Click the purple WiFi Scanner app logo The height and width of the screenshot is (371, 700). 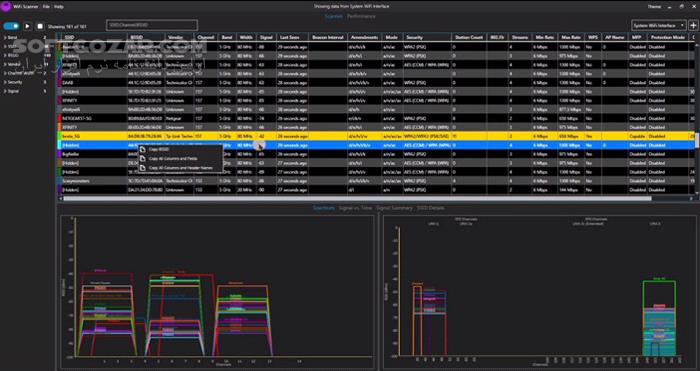6,6
